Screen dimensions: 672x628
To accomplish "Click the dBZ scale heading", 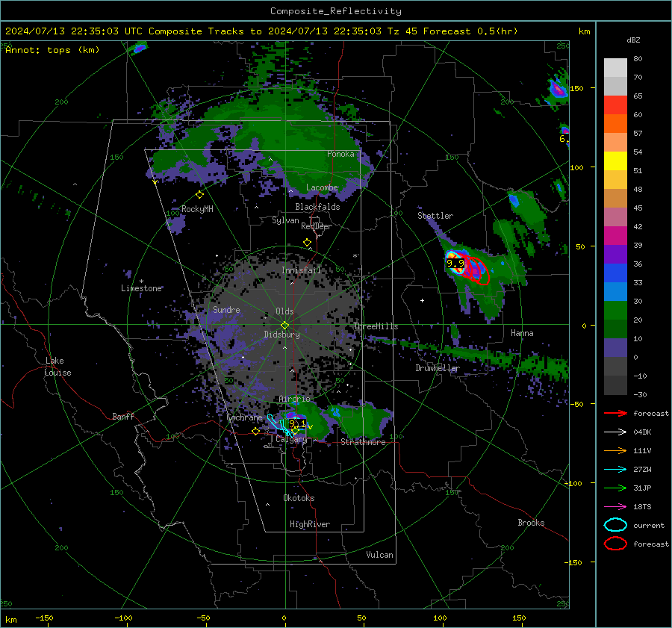I will coord(633,40).
